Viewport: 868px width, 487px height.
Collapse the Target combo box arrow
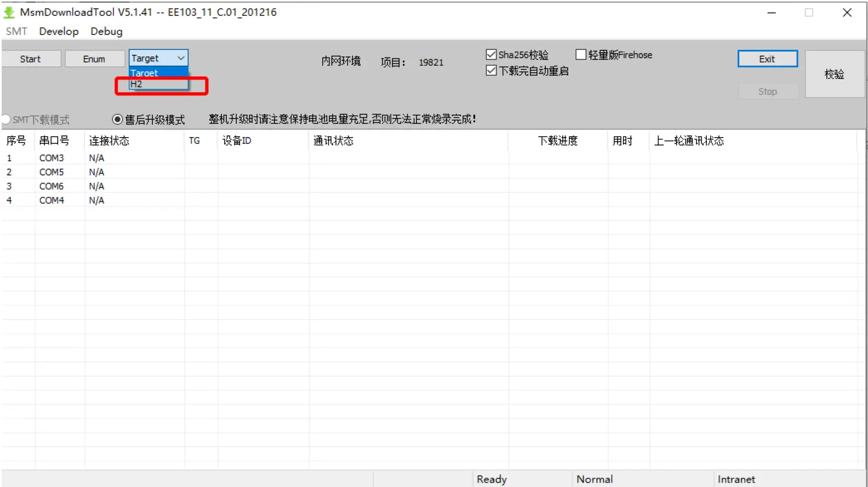(x=181, y=58)
